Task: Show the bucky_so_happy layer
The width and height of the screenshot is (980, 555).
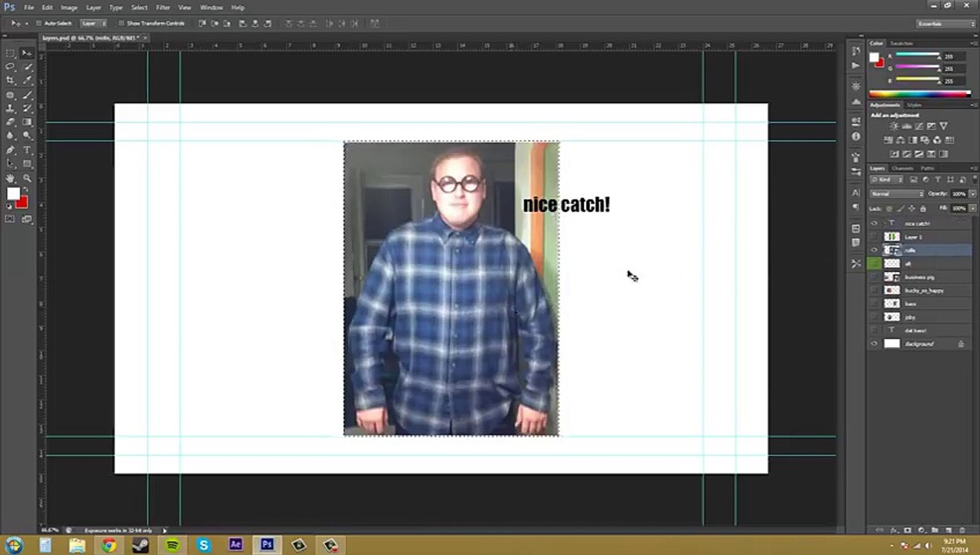Action: pos(874,291)
